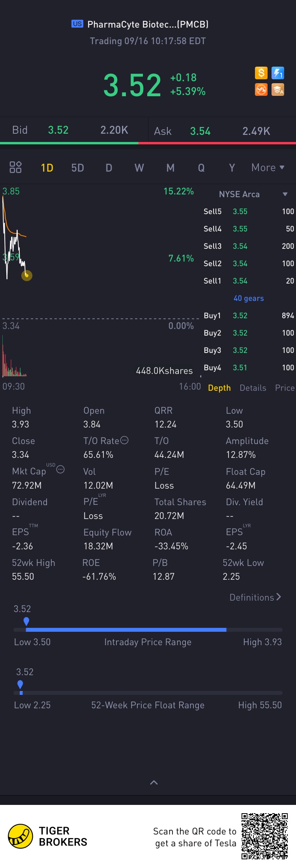Select the Sell3 order book row
296x868 pixels.
coord(249,246)
